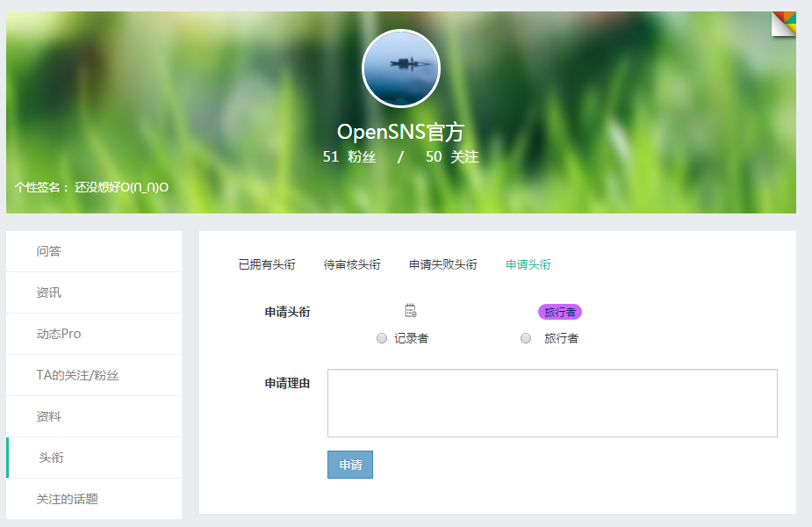Viewport: 812px width, 527px height.
Task: Open 资料 in the sidebar
Action: [x=94, y=416]
